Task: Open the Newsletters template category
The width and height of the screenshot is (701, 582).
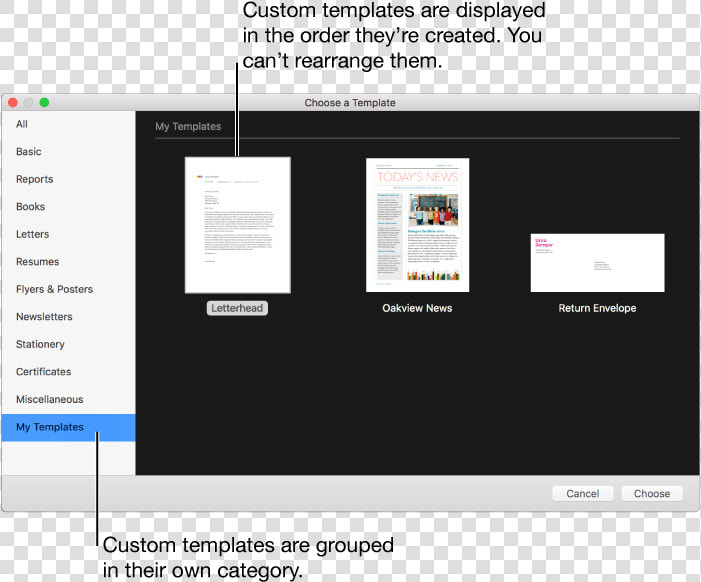Action: click(68, 317)
